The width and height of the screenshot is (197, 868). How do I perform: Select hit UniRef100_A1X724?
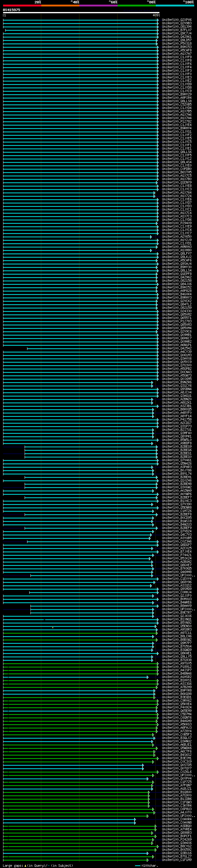point(177,196)
